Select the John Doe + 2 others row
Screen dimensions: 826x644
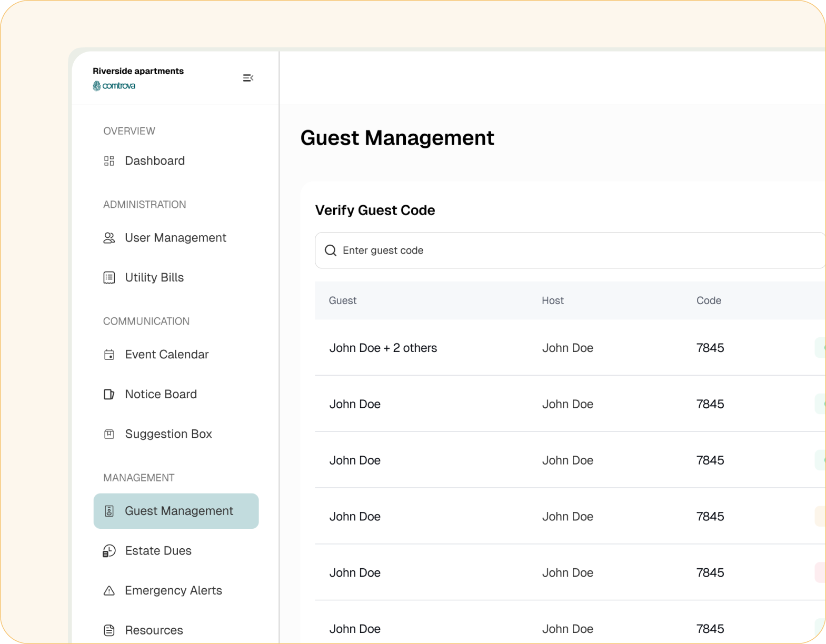pos(383,348)
